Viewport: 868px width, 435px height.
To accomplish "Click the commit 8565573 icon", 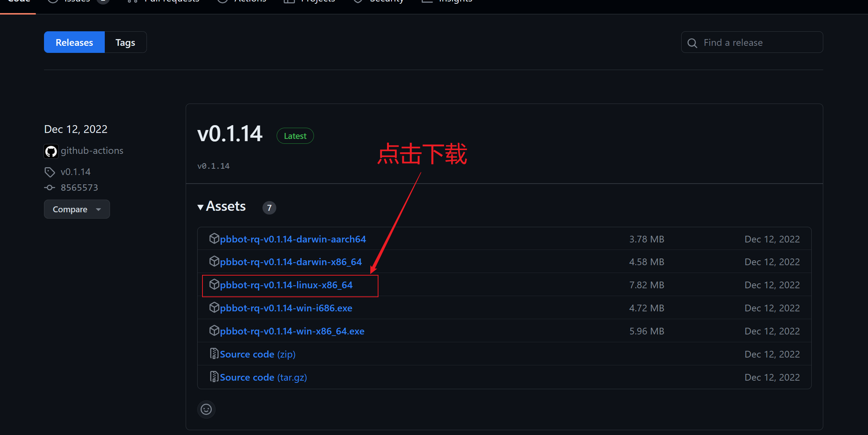I will (50, 188).
